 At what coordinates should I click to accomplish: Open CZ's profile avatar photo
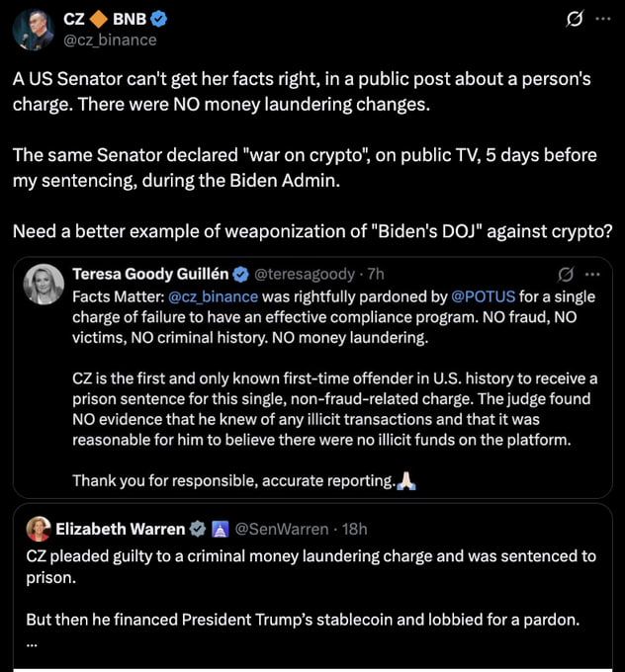click(x=34, y=29)
